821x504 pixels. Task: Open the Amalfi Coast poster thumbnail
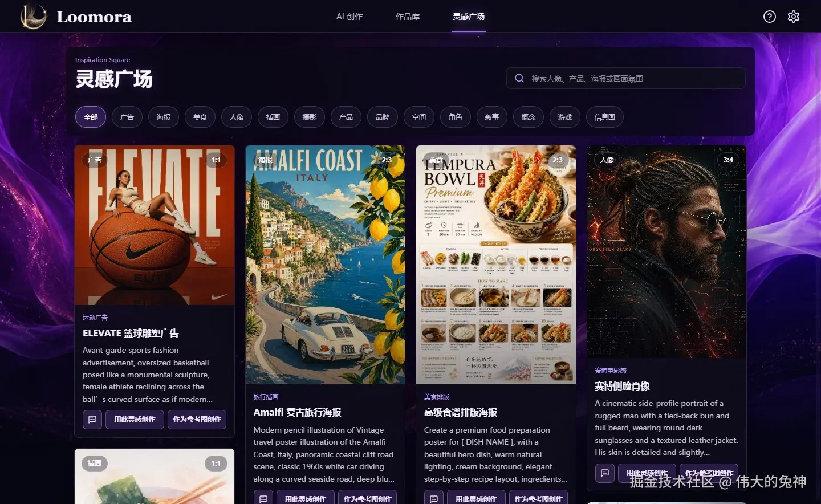[x=326, y=265]
